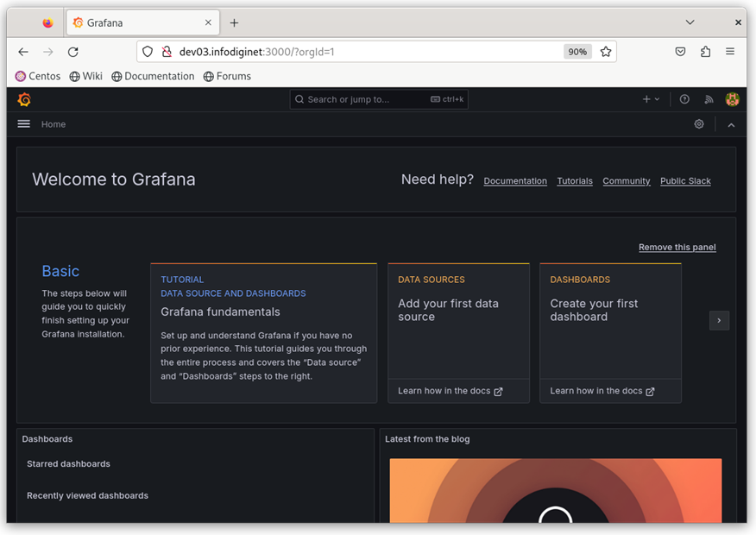Open the news feed RSS icon
This screenshot has height=535, width=756.
709,99
